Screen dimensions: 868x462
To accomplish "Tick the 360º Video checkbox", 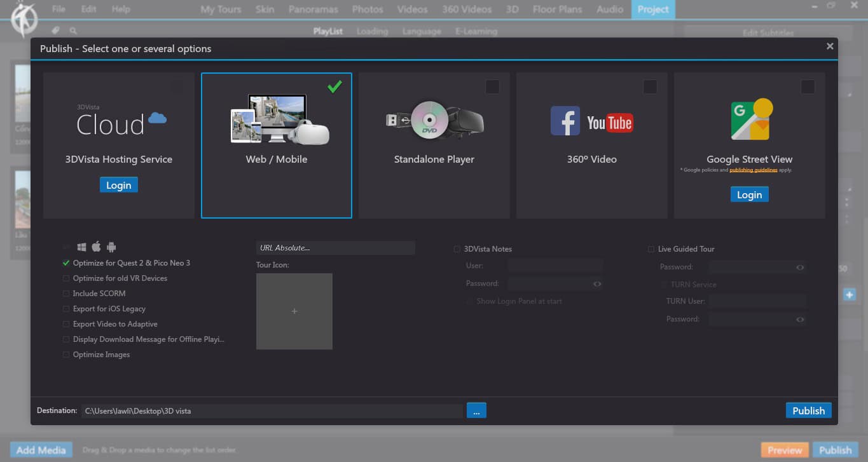I will pyautogui.click(x=650, y=86).
